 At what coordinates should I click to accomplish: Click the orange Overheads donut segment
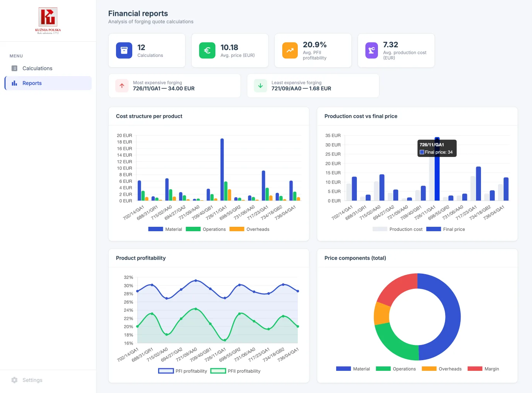(382, 314)
